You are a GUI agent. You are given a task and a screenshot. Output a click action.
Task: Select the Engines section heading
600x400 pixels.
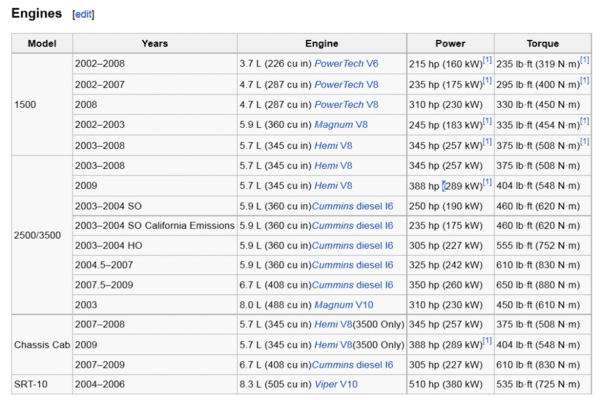coord(36,13)
